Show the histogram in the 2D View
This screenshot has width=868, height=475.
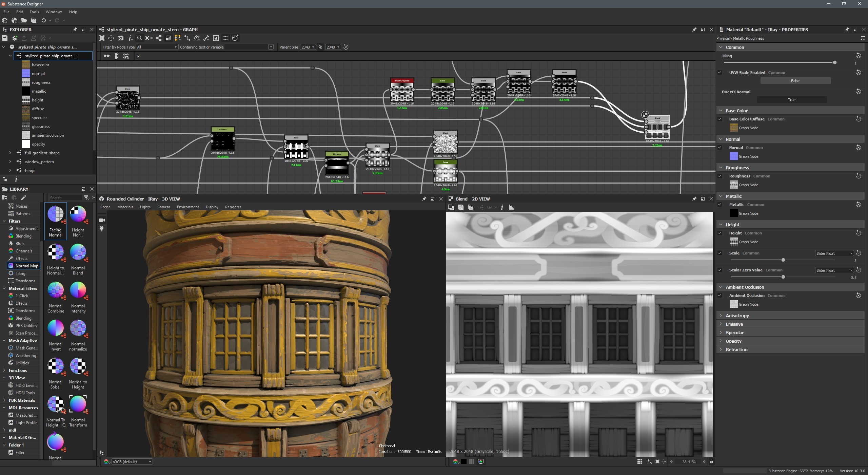(512, 207)
